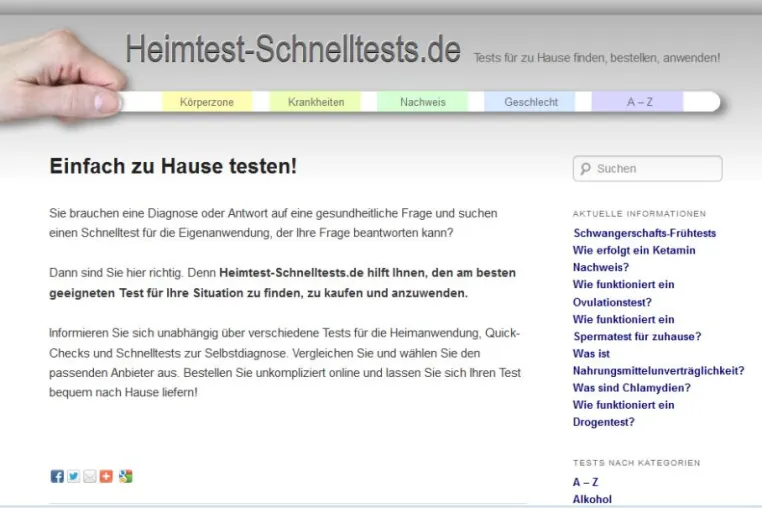Open the A – Z menu in the navigation bar
The image size is (762, 508).
(639, 102)
